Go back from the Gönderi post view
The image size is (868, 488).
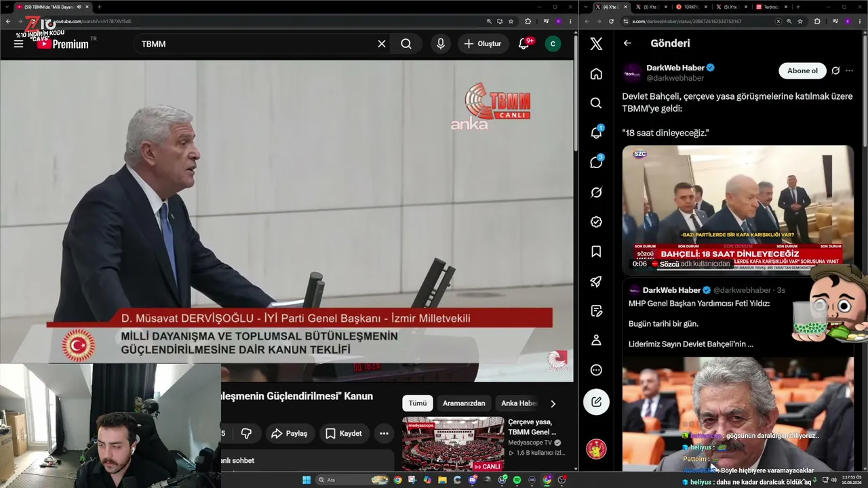coord(627,43)
